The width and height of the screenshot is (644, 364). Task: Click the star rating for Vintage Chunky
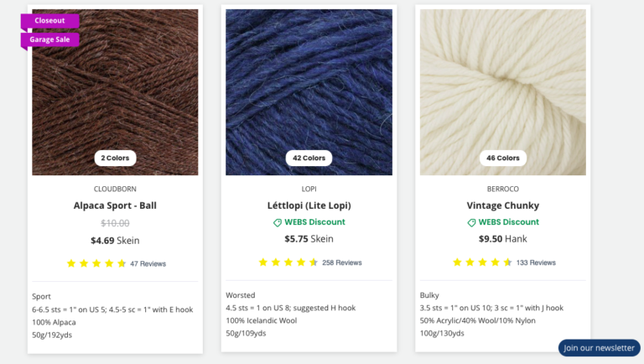(482, 263)
